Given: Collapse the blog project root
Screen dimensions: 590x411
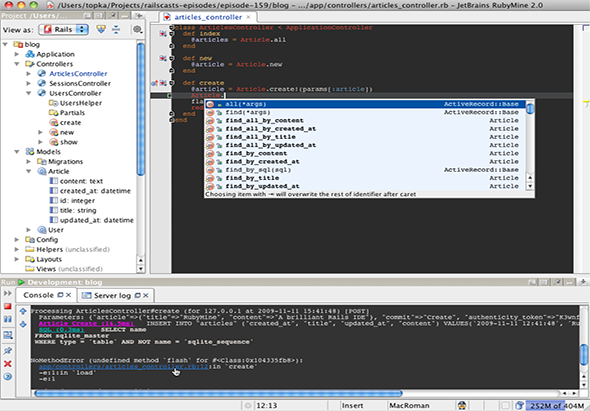Looking at the screenshot, I should (x=5, y=44).
